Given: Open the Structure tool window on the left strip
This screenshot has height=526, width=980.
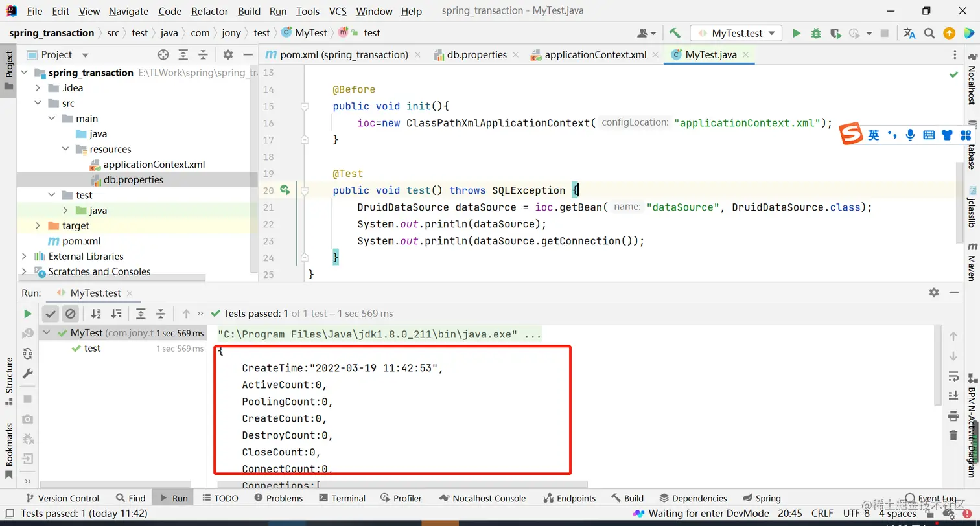Looking at the screenshot, I should 9,381.
